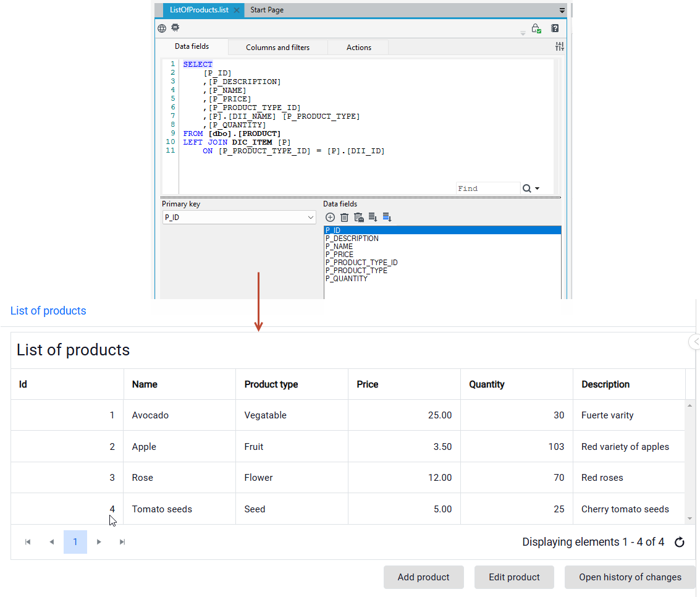Image resolution: width=700 pixels, height=597 pixels.
Task: Jump to the last page of the list
Action: [122, 542]
